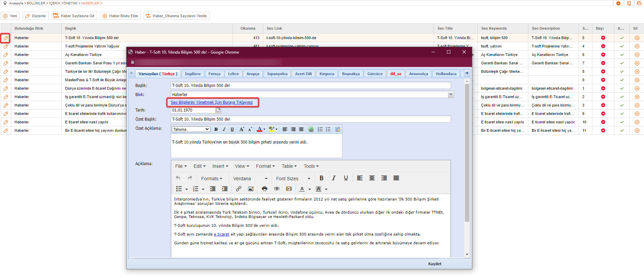This screenshot has height=278, width=644.
Task: Delete the T-soft Projelerine Yatırım Yağıyor row
Action: 637,47
